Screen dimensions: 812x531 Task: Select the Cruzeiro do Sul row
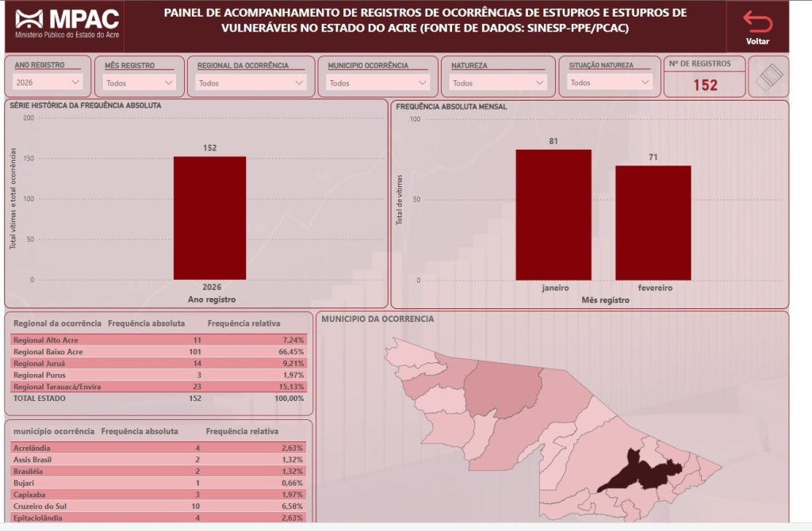(159, 506)
